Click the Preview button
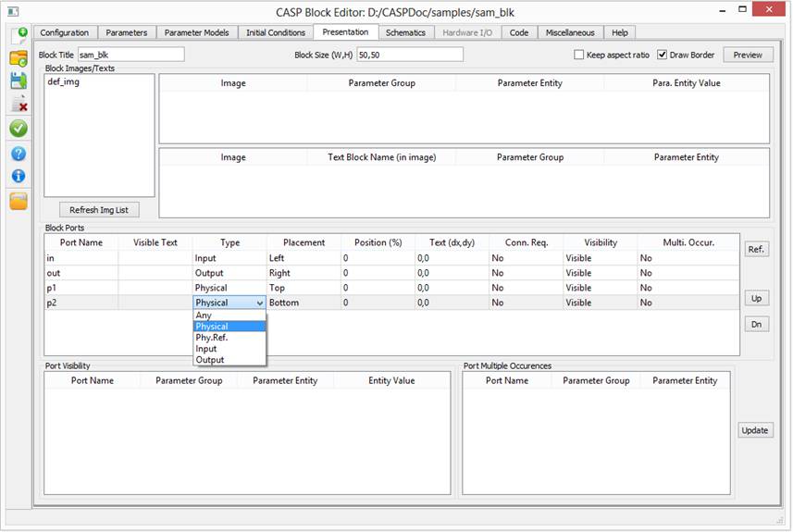Screen dimensions: 793x532 coord(748,55)
